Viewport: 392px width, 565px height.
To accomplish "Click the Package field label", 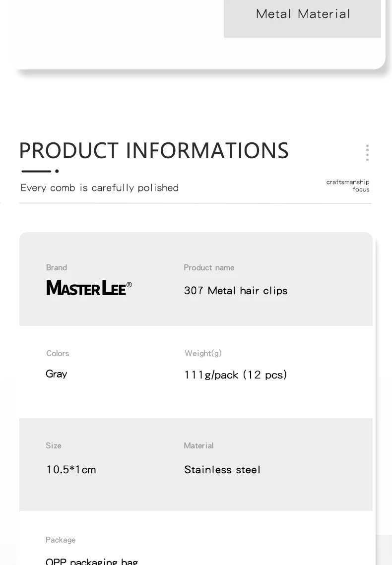I will tap(61, 540).
